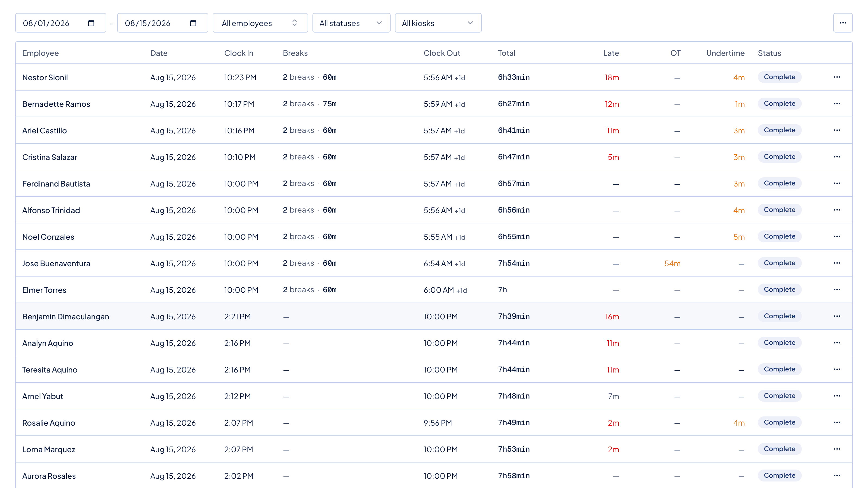Open row actions for Nestor Sionil
Viewport: 868px width, 488px height.
[837, 77]
